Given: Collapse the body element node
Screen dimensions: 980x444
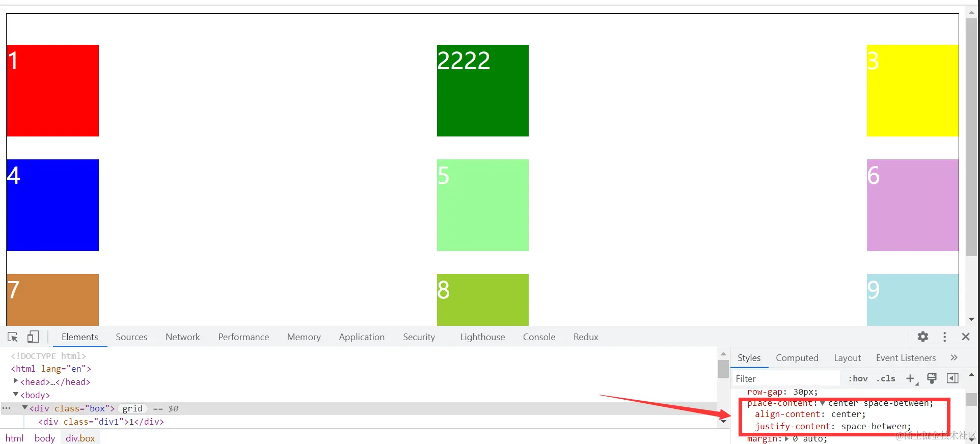Looking at the screenshot, I should point(15,394).
